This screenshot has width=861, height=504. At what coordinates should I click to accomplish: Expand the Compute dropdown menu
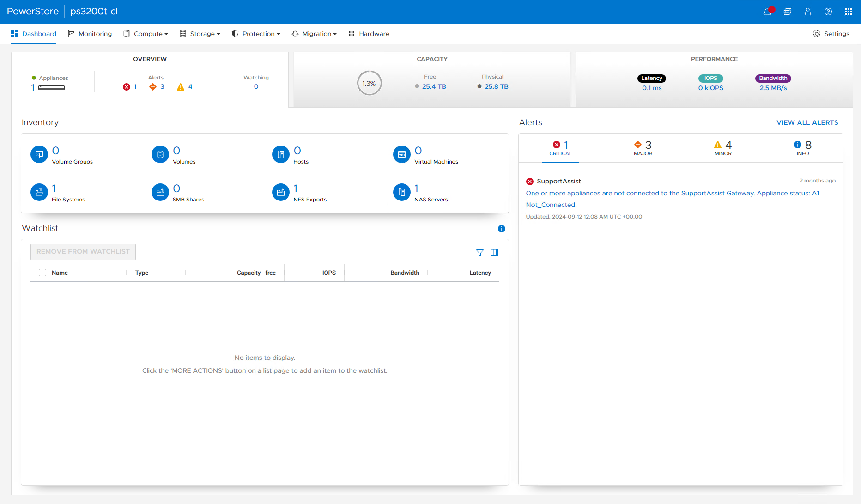[x=146, y=34]
